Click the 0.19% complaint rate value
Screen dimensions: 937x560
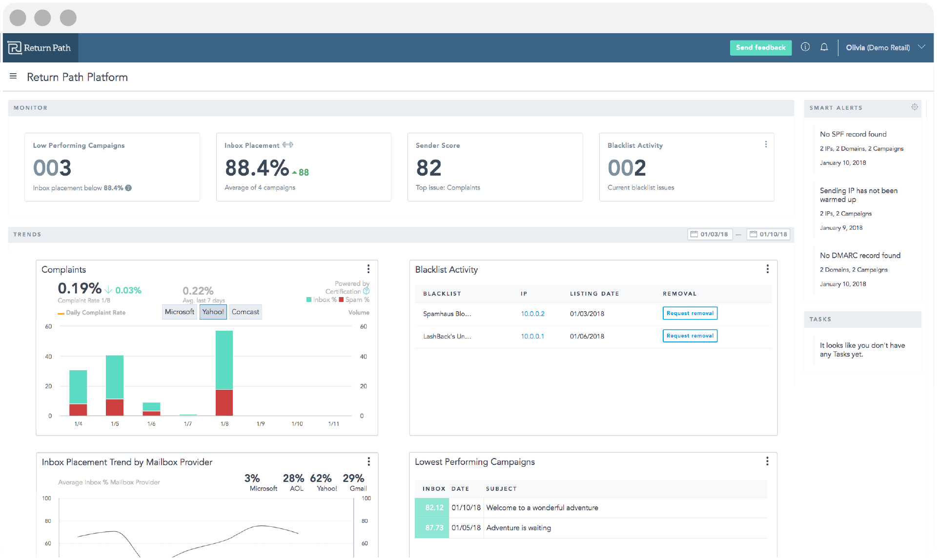(80, 288)
